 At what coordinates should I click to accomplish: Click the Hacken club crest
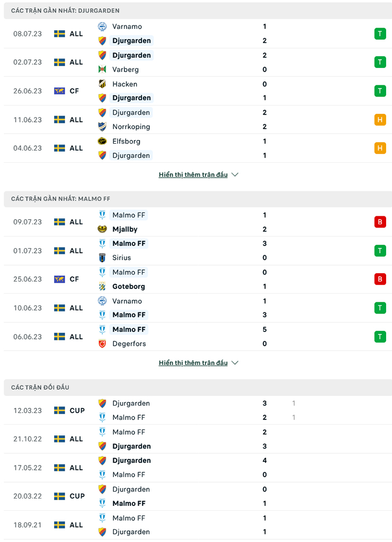coord(101,84)
